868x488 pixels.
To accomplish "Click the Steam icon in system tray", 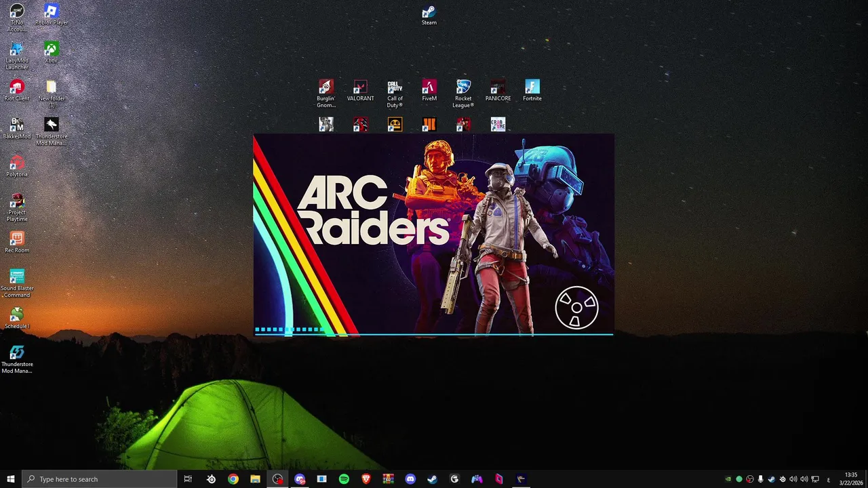I will [x=772, y=479].
